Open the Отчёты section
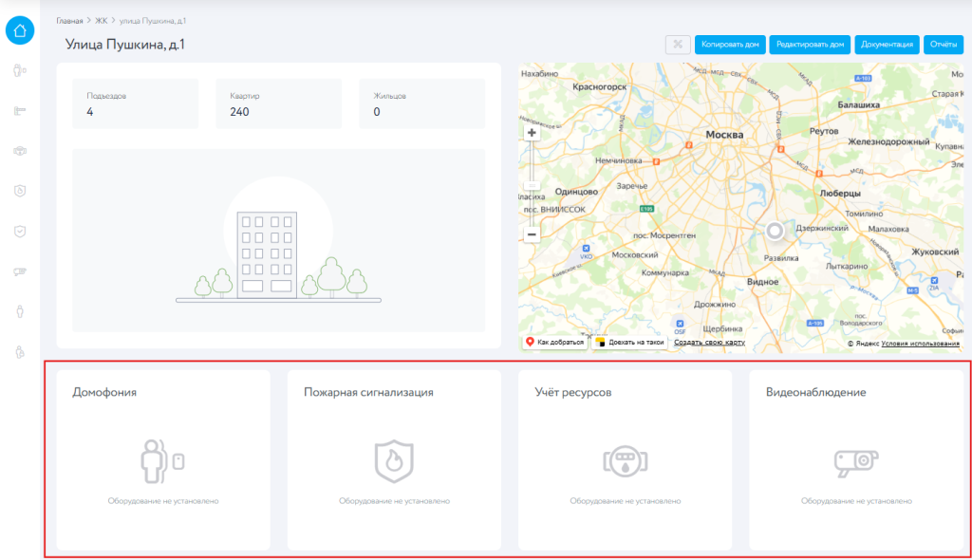The image size is (972, 560). point(943,44)
